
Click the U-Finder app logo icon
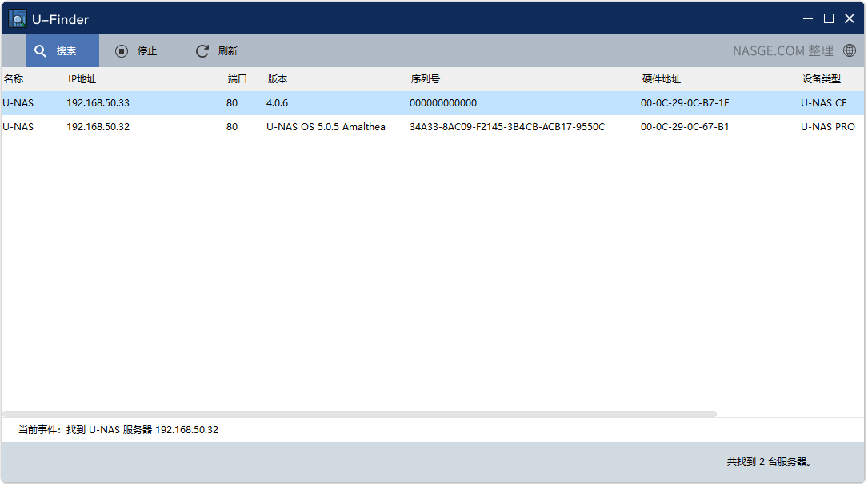18,19
